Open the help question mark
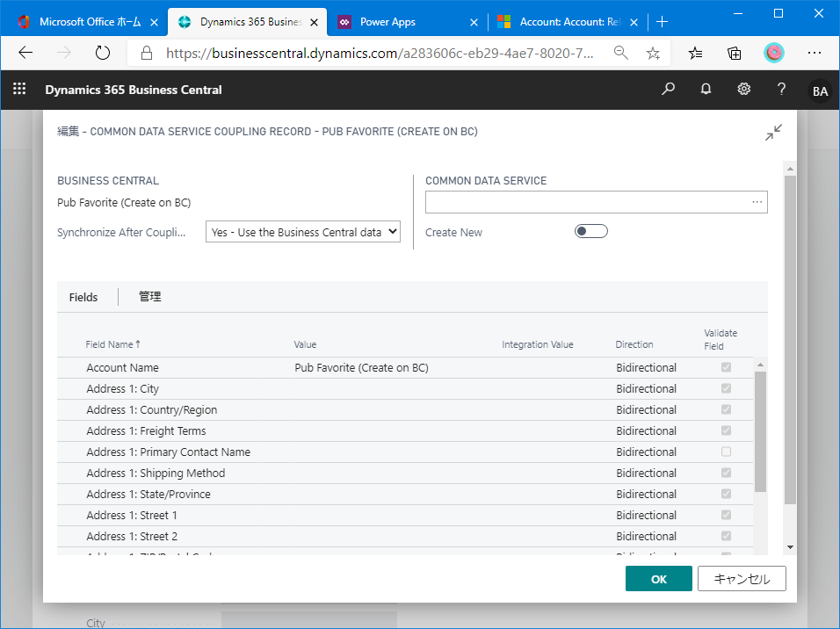The image size is (840, 629). click(x=782, y=89)
